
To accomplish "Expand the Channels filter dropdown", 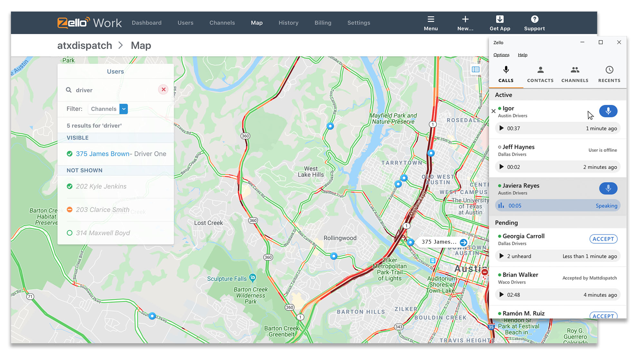I will point(124,109).
